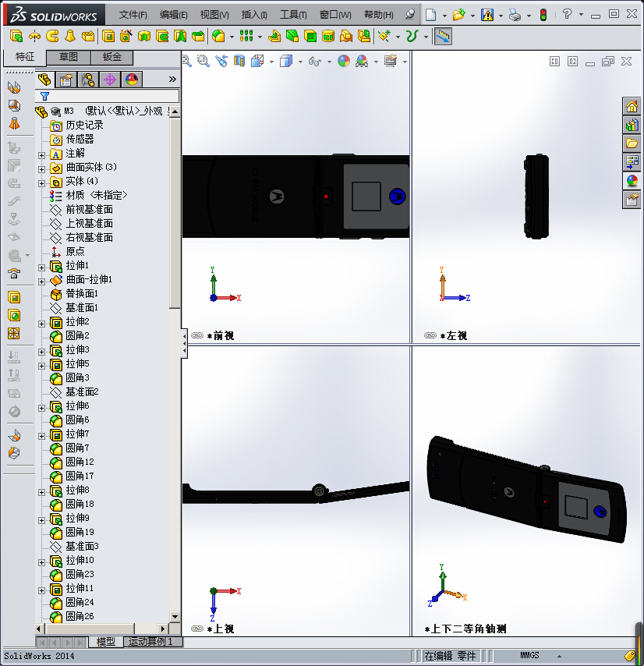This screenshot has height=666, width=644.
Task: Open the File Explorer folder task pane icon
Action: (x=632, y=143)
